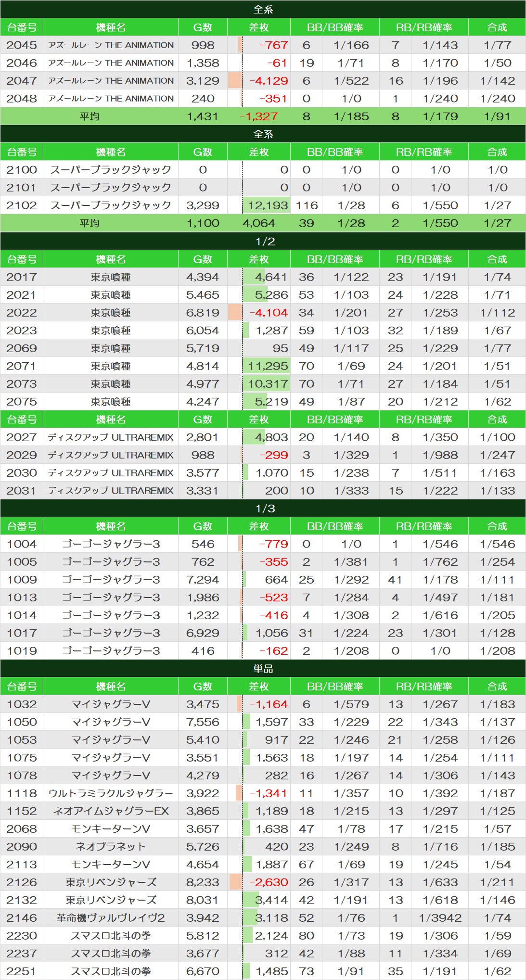This screenshot has width=526, height=980.
Task: Select RB確率 value 1/3942
Action: tap(440, 918)
